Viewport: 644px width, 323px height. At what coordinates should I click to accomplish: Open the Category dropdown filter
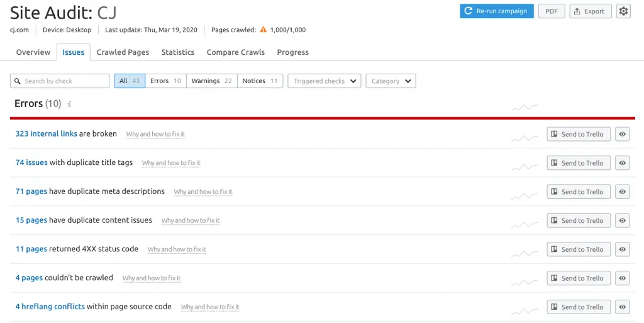click(x=391, y=81)
